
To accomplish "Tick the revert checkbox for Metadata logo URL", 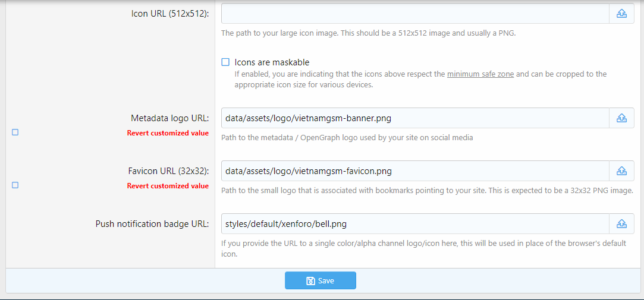I will (x=15, y=132).
